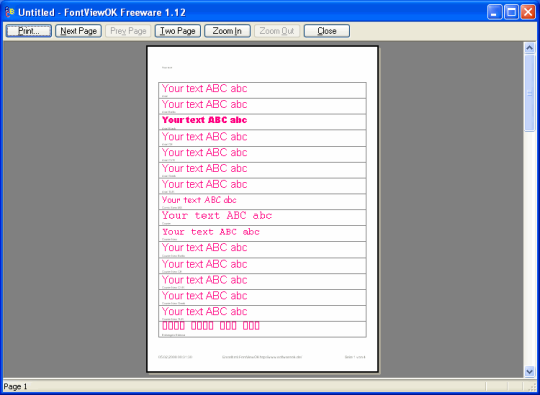Click the scrollbar up arrow
The height and width of the screenshot is (395, 540).
(x=529, y=48)
